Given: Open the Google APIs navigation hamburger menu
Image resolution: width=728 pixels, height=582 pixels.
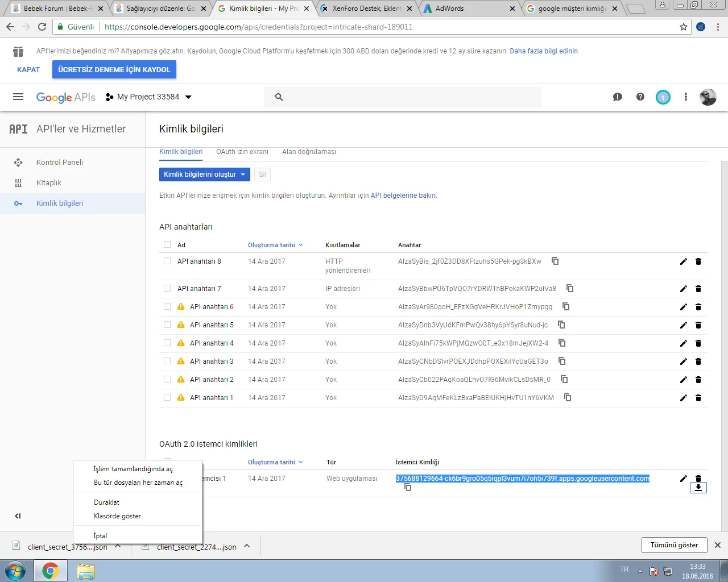Looking at the screenshot, I should [x=18, y=97].
